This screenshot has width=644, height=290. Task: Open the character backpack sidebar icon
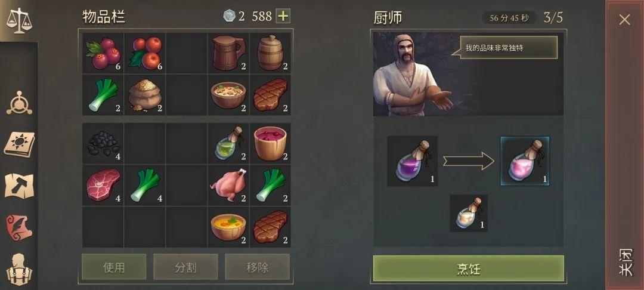[x=19, y=270]
